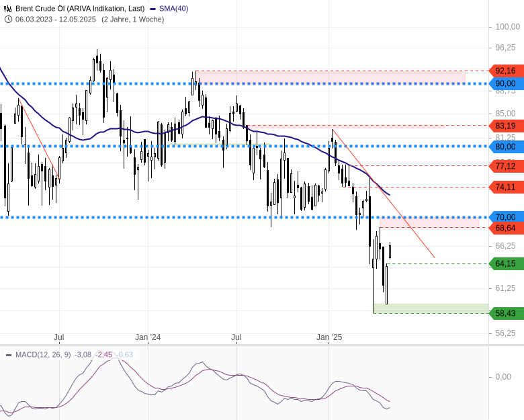Image resolution: width=524 pixels, height=420 pixels.
Task: Click the MACD histogram value -0,63
Action: (x=125, y=354)
